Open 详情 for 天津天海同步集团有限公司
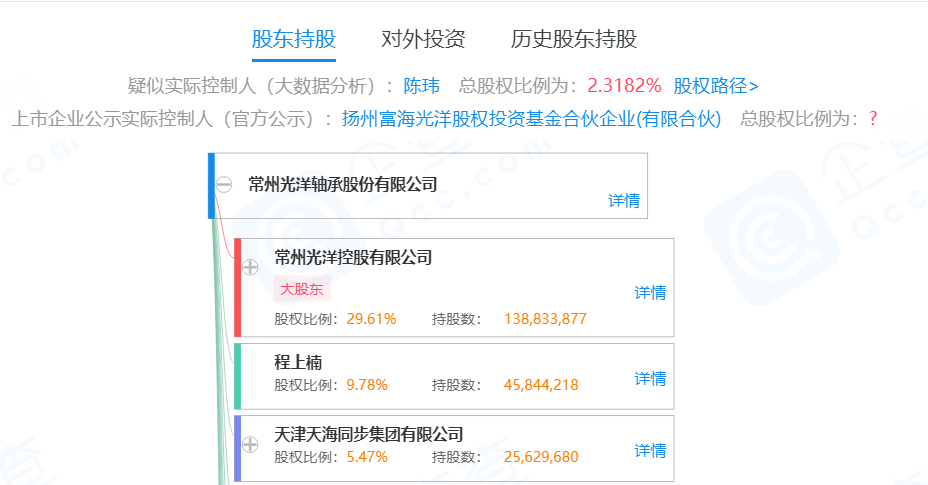The width and height of the screenshot is (928, 485). [650, 451]
